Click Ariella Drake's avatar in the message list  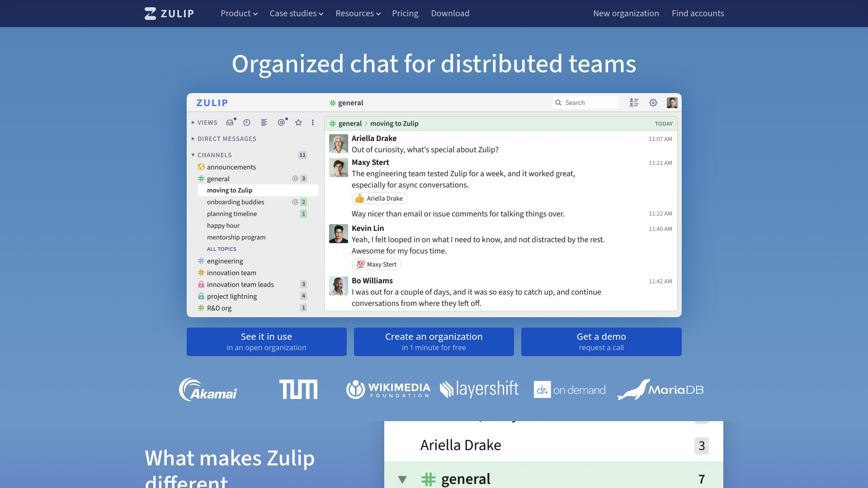(338, 144)
